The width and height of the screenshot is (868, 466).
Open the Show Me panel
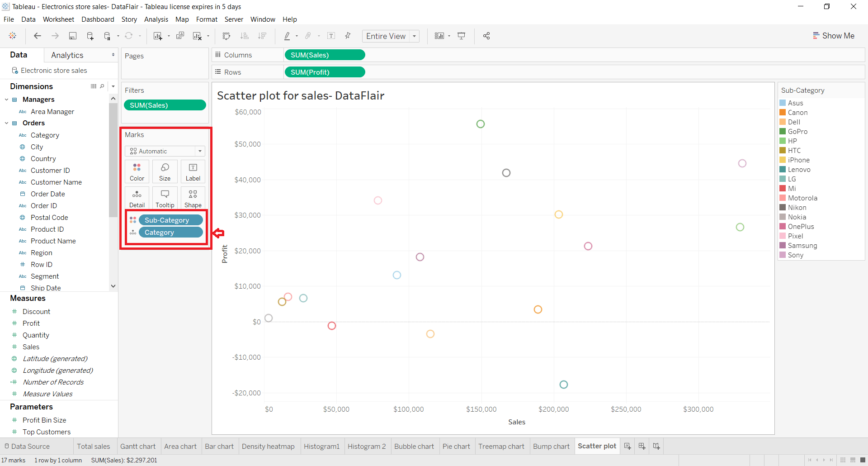pos(834,35)
